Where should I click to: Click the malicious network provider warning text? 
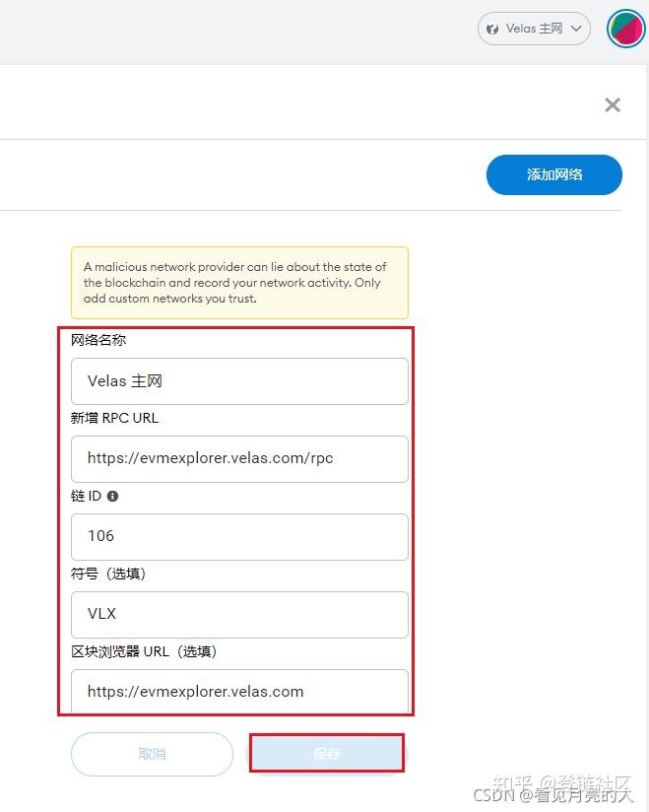[x=235, y=283]
